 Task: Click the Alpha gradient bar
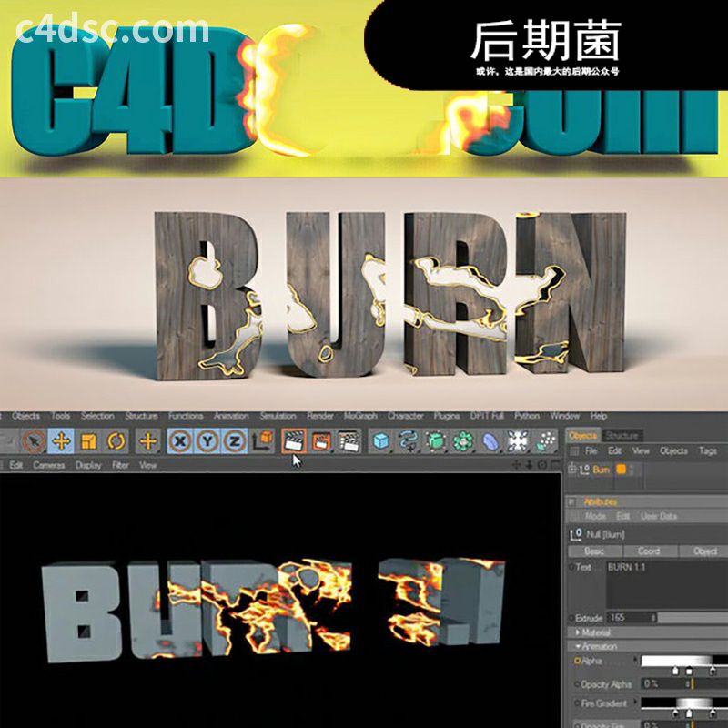(684, 662)
